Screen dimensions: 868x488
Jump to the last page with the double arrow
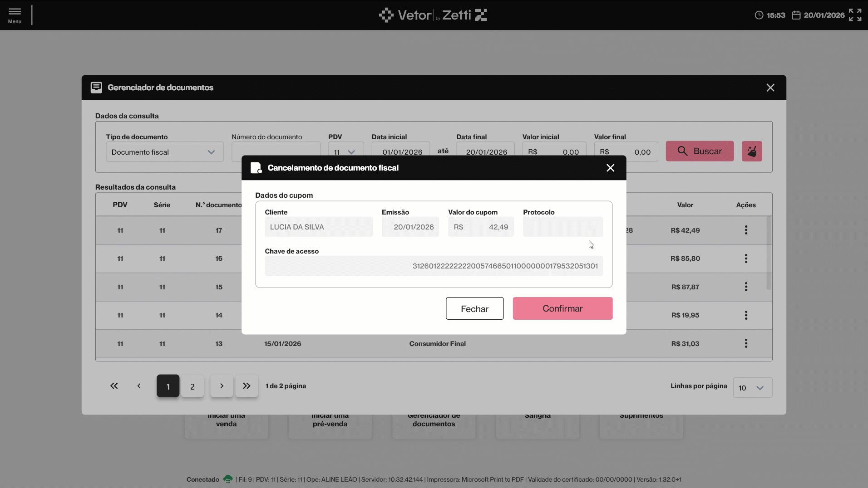(x=247, y=386)
